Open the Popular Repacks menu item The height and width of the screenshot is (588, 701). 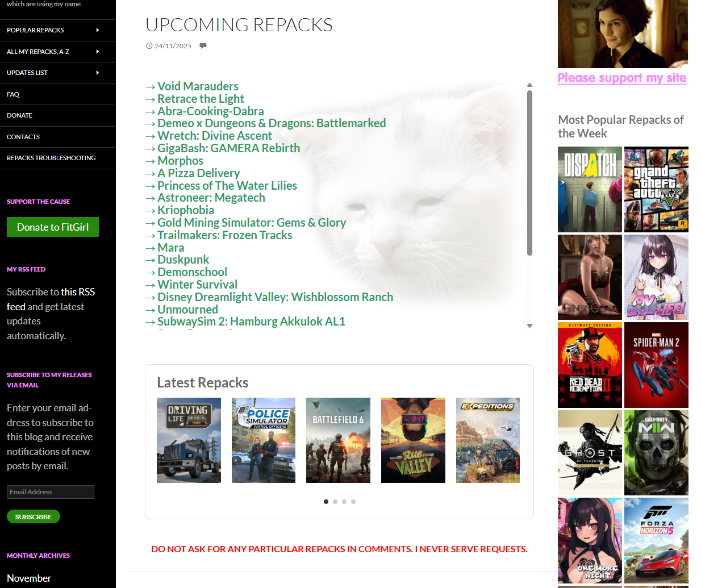click(x=35, y=30)
